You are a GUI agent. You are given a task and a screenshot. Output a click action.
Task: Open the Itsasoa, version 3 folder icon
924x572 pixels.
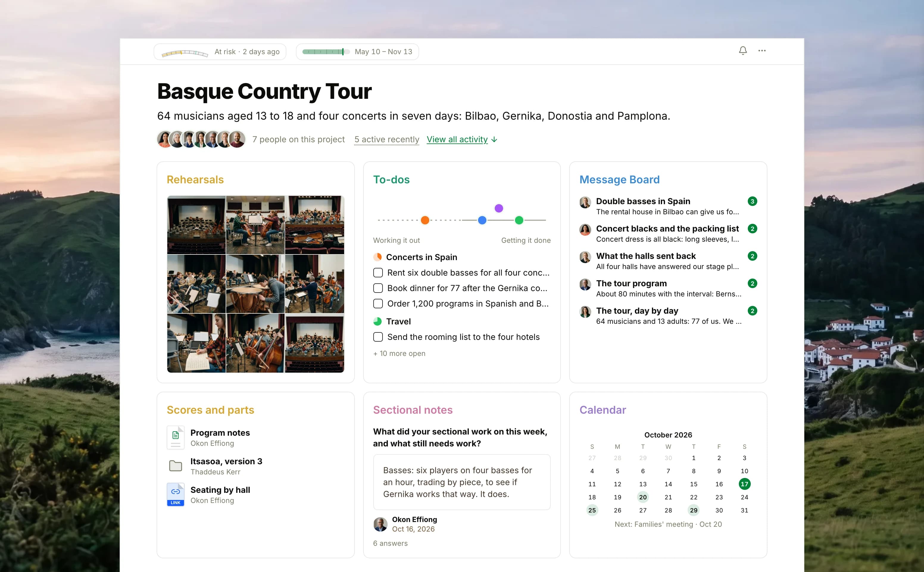(x=176, y=466)
